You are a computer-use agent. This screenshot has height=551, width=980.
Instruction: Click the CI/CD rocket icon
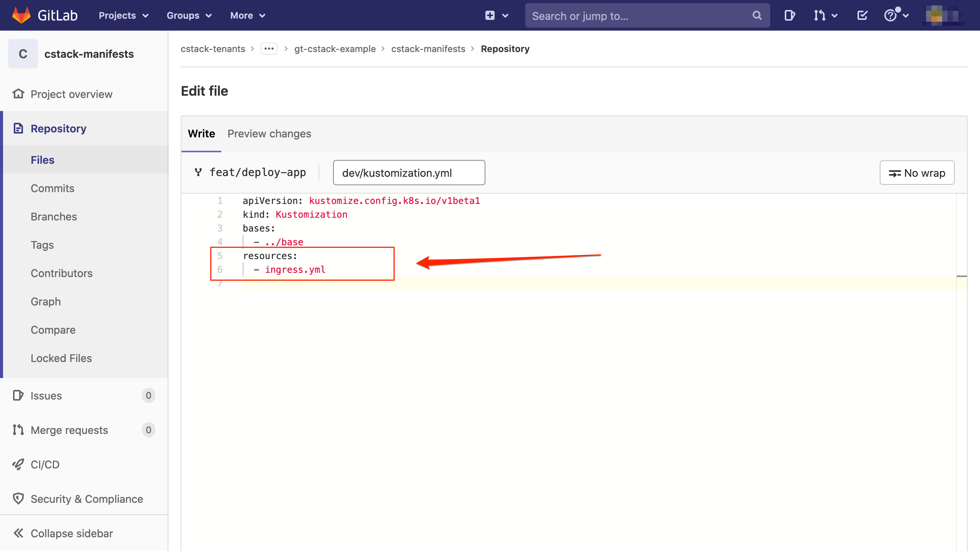click(18, 464)
